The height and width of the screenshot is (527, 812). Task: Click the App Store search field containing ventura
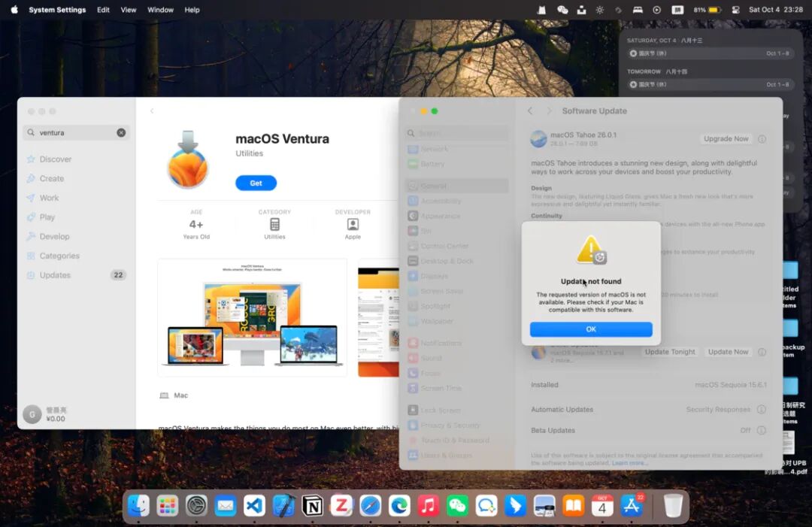[76, 132]
